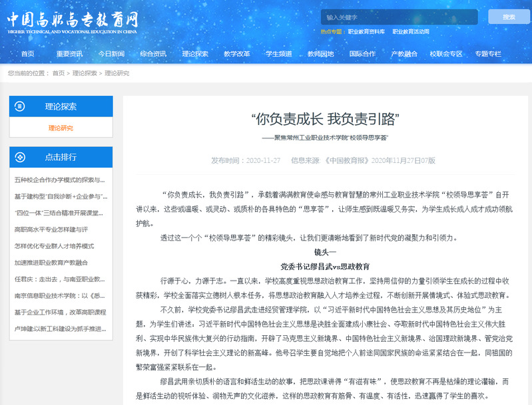Screen dimensions: 532x405
Task: Open the 职业教育活动周 hot link
Action: [411, 31]
